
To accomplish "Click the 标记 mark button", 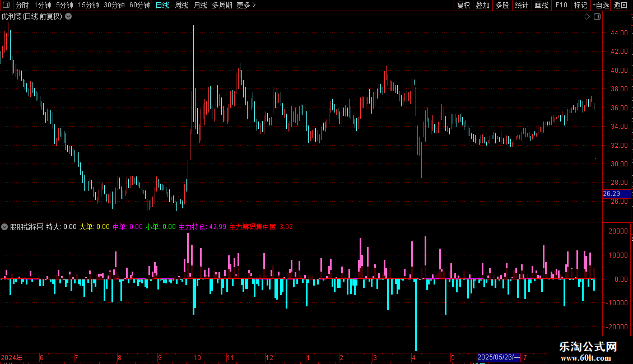I will coord(580,5).
